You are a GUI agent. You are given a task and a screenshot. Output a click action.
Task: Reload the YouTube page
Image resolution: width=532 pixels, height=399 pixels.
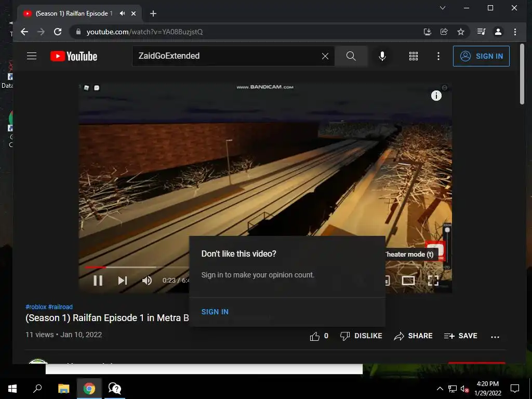click(x=58, y=32)
